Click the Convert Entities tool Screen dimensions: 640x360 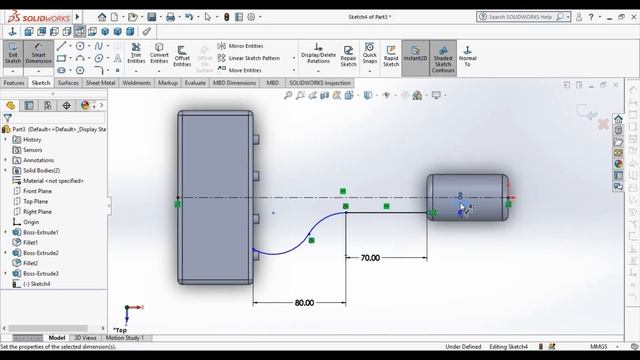coord(159,53)
